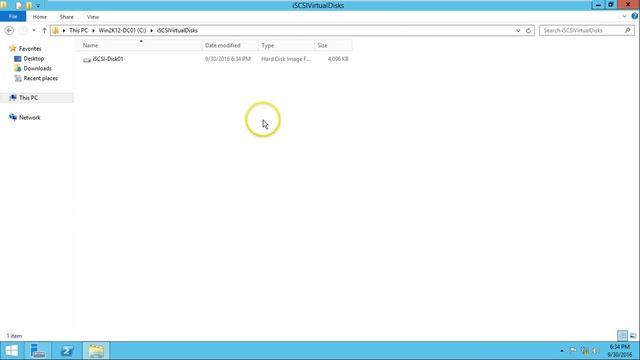Open the View ribbon tab
640x360 pixels.
pos(93,17)
